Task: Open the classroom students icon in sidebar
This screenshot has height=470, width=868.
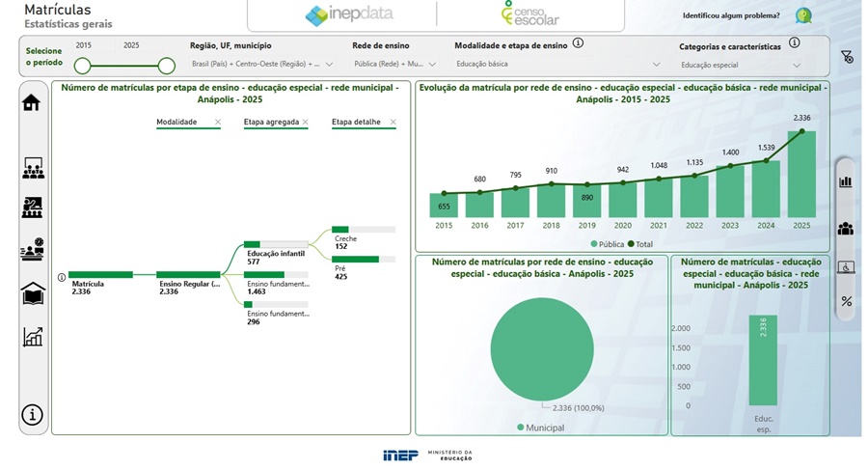Action: tap(32, 169)
